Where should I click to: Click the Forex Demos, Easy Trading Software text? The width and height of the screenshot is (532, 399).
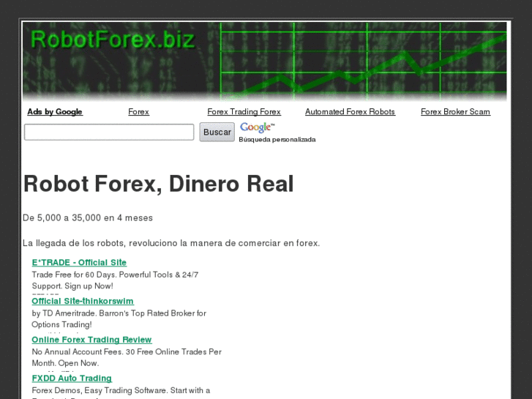click(x=121, y=392)
